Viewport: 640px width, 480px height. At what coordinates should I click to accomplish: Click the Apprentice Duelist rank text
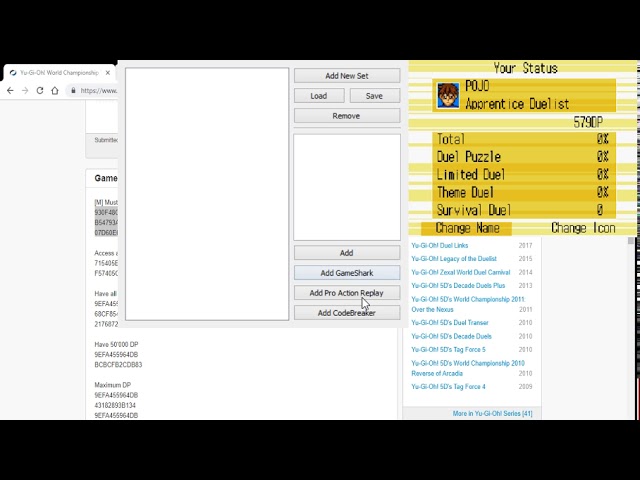coord(517,104)
